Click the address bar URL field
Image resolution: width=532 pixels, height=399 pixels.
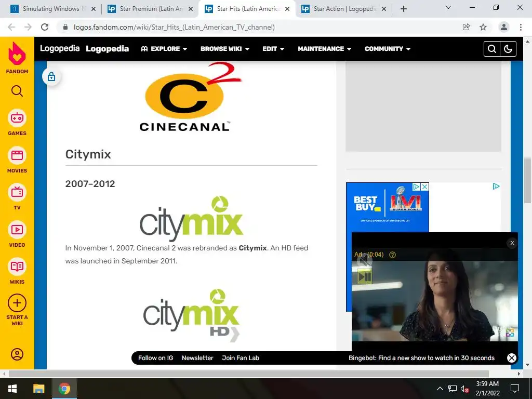coord(258,27)
